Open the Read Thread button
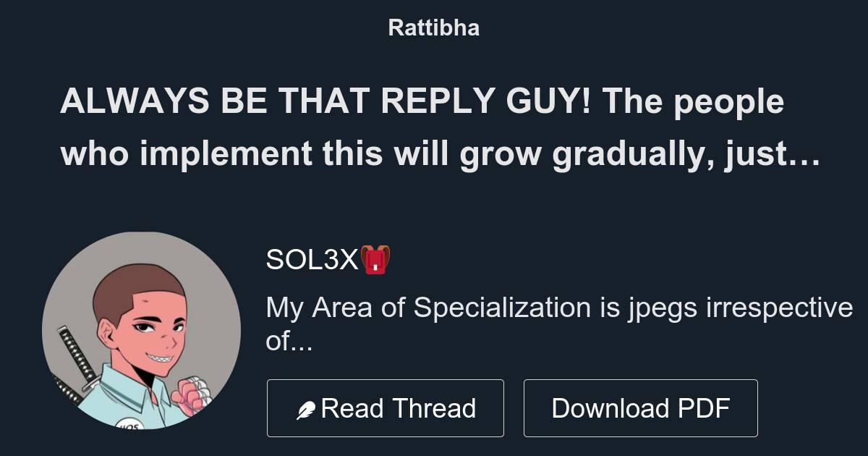 386,408
